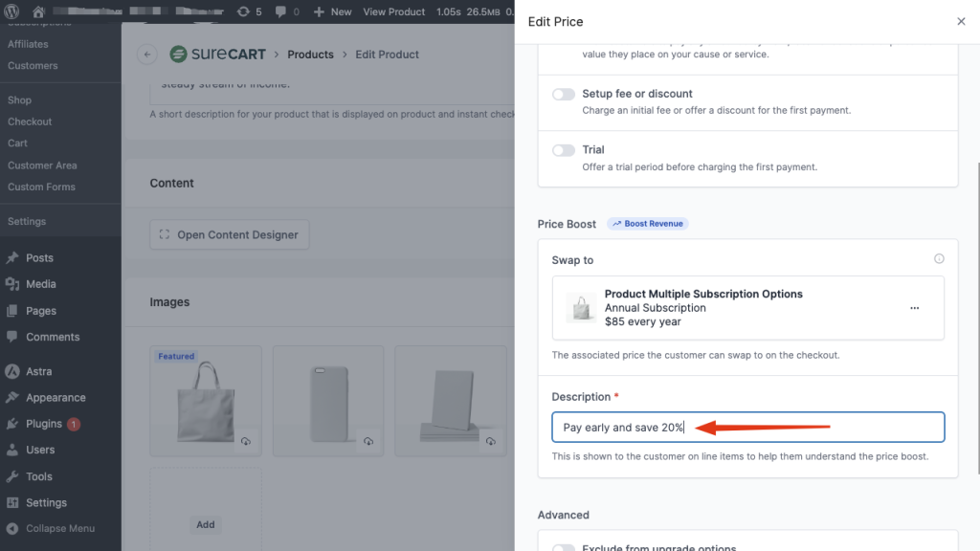Click download icon on featured tote bag image
This screenshot has height=551, width=980.
pyautogui.click(x=246, y=441)
